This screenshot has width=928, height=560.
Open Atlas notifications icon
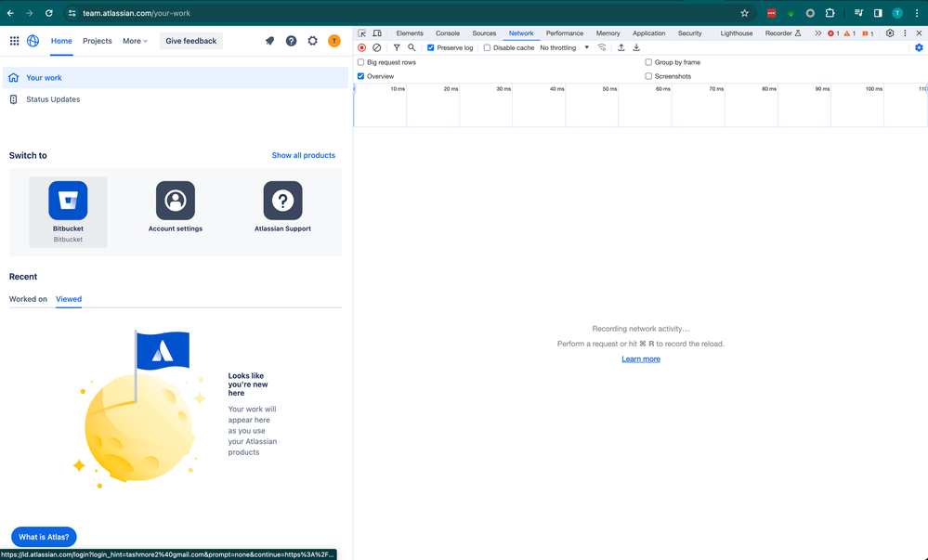[x=270, y=41]
